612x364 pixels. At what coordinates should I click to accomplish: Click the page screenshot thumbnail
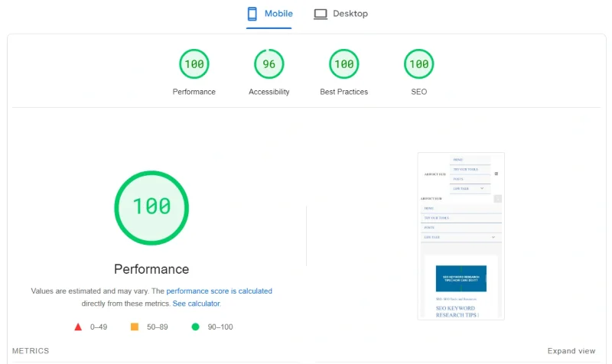[461, 236]
